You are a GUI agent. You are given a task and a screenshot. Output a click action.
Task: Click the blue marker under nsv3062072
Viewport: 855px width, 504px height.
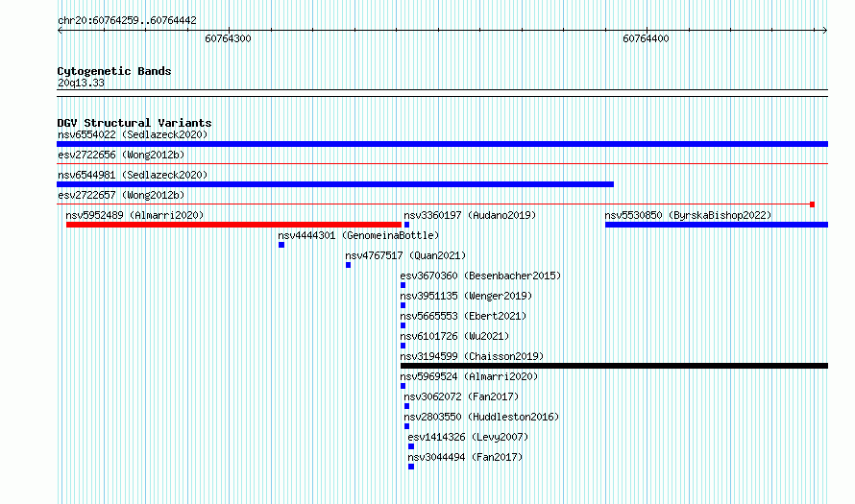tap(406, 406)
